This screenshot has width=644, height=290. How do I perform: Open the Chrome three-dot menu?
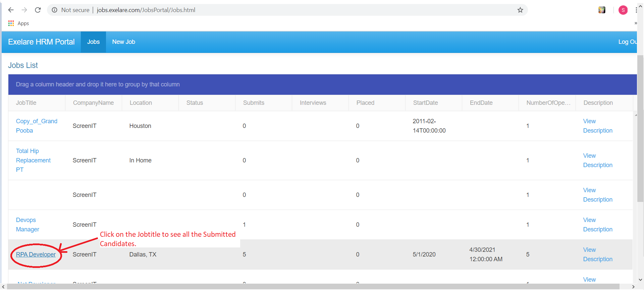pos(636,10)
